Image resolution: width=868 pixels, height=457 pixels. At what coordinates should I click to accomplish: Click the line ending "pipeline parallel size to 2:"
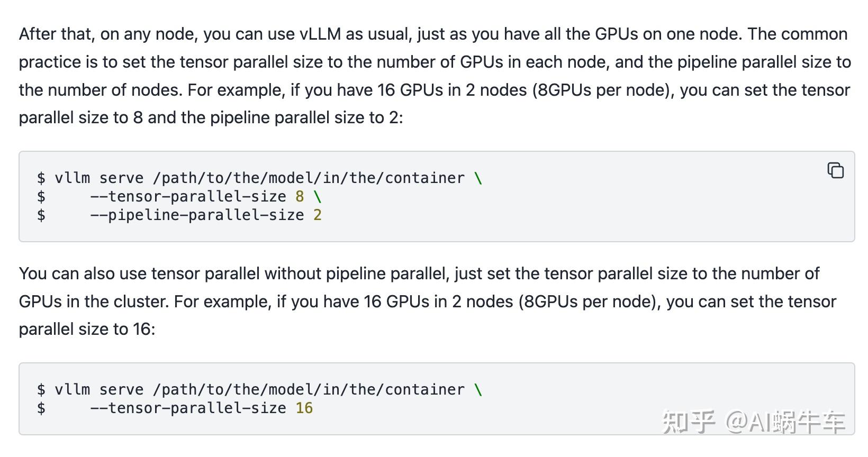[211, 117]
